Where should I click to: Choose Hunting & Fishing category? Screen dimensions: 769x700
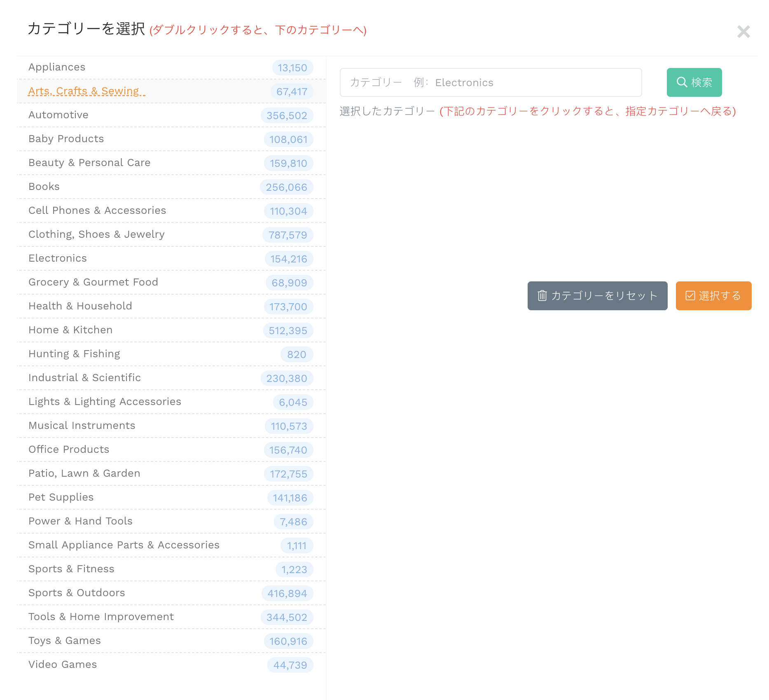pos(171,354)
